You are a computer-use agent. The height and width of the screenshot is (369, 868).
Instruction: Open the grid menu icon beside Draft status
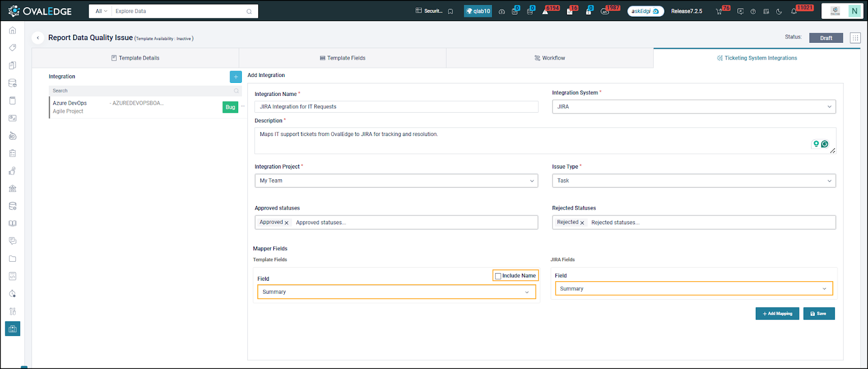point(855,38)
